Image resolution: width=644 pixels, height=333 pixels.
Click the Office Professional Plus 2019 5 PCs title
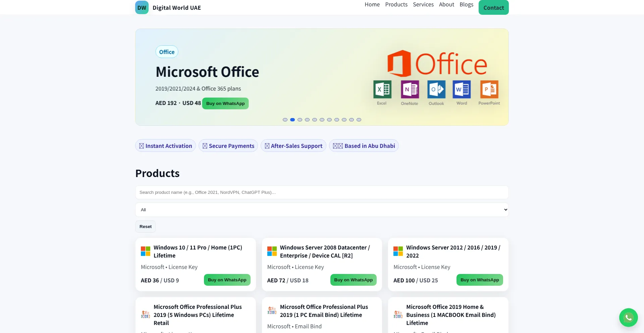tap(198, 315)
